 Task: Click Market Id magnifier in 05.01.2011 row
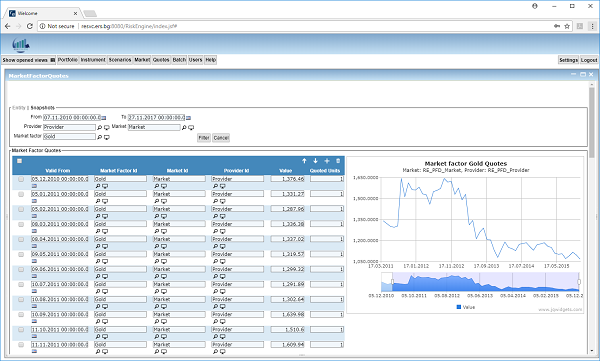157,201
